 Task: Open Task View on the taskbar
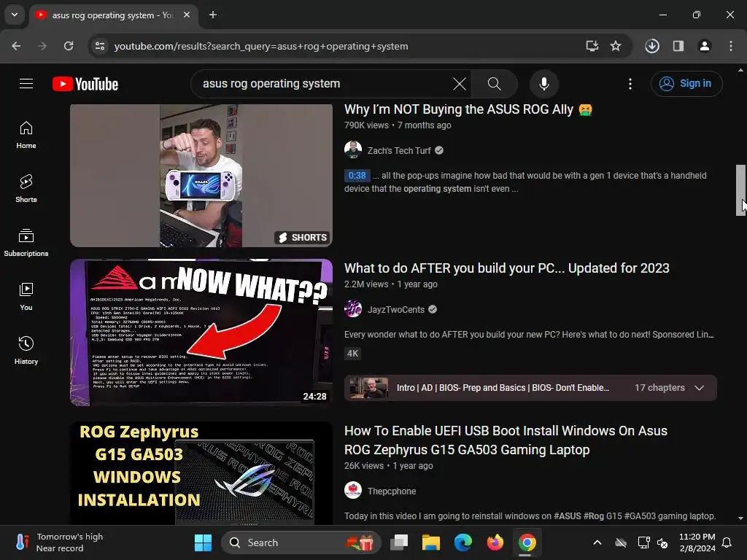[399, 542]
